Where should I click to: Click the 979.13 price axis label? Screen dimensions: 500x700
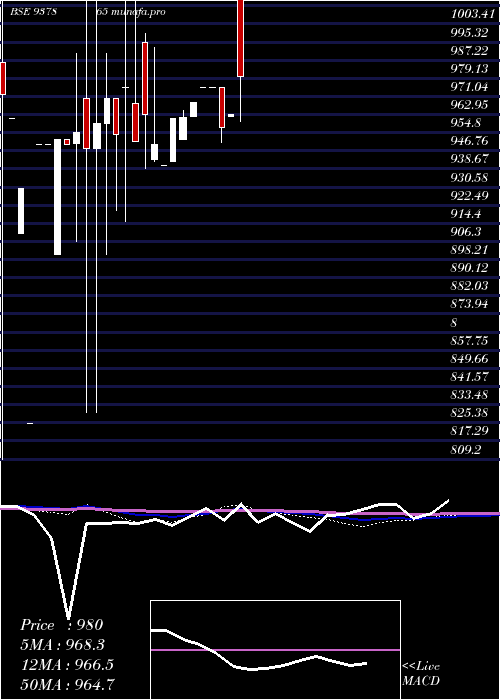470,68
